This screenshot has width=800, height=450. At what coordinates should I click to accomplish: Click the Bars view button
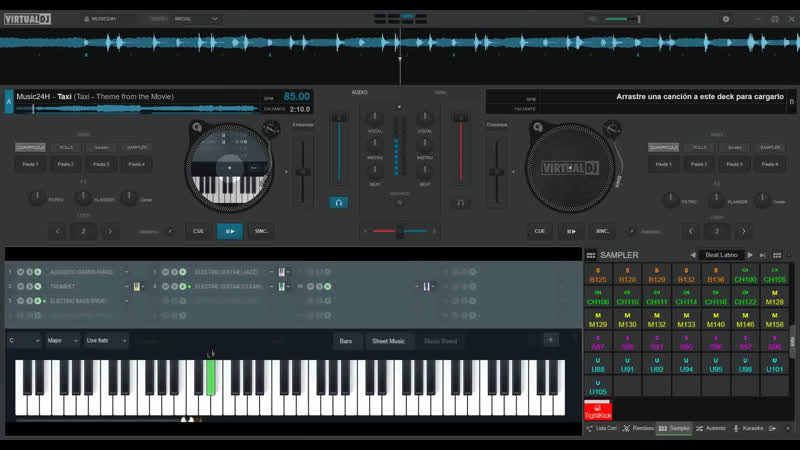(x=346, y=341)
